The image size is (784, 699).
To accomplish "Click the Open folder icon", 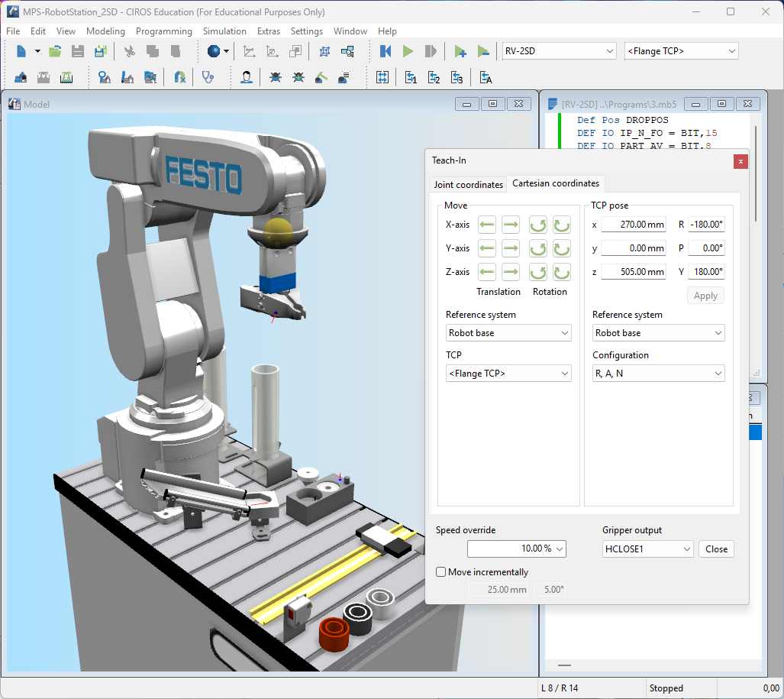I will tap(55, 51).
